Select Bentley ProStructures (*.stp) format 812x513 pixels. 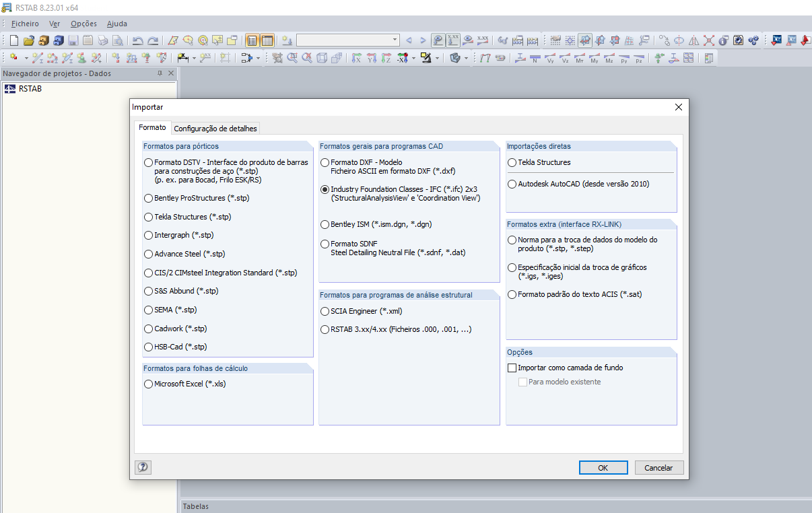click(x=148, y=198)
